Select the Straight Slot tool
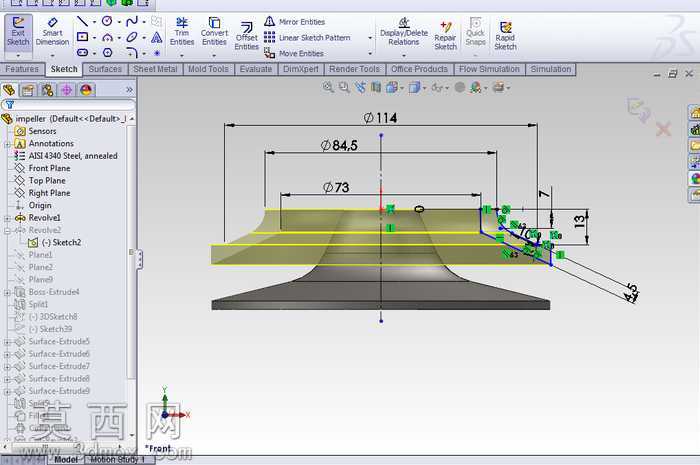Image resolution: width=700 pixels, height=465 pixels. click(83, 53)
